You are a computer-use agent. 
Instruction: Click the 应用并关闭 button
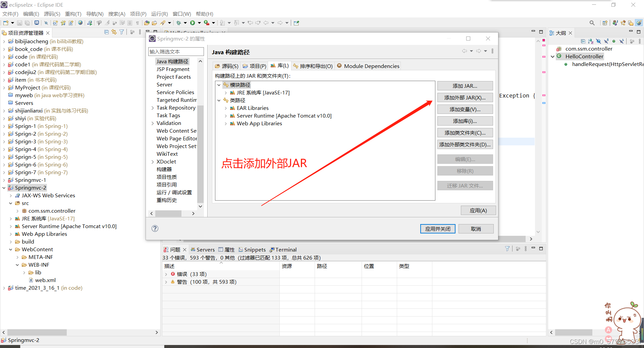(x=438, y=229)
